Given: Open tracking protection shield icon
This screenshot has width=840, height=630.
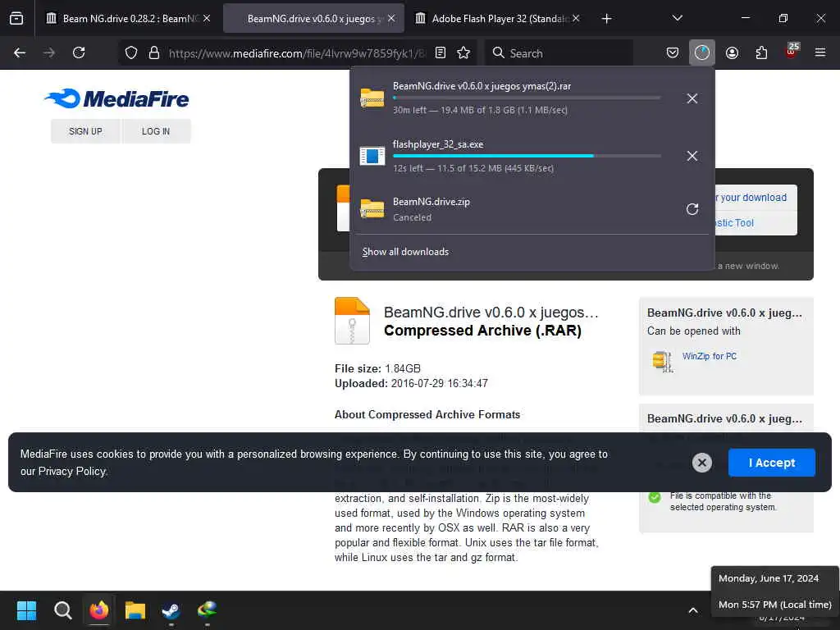Looking at the screenshot, I should pos(131,52).
